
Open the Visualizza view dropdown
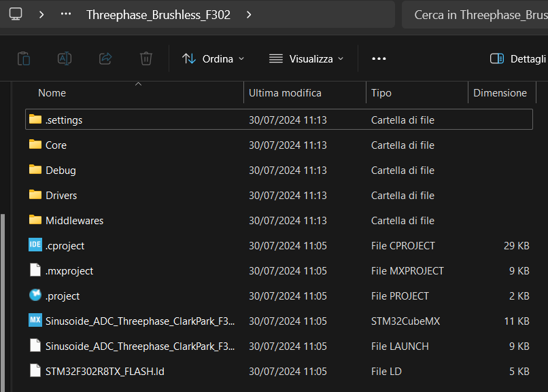(x=306, y=58)
